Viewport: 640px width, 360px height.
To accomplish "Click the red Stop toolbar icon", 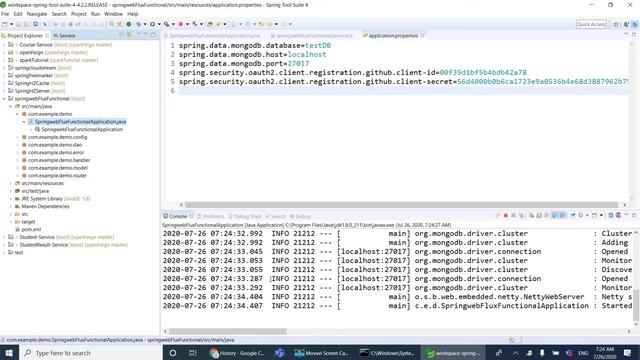I will pyautogui.click(x=181, y=24).
